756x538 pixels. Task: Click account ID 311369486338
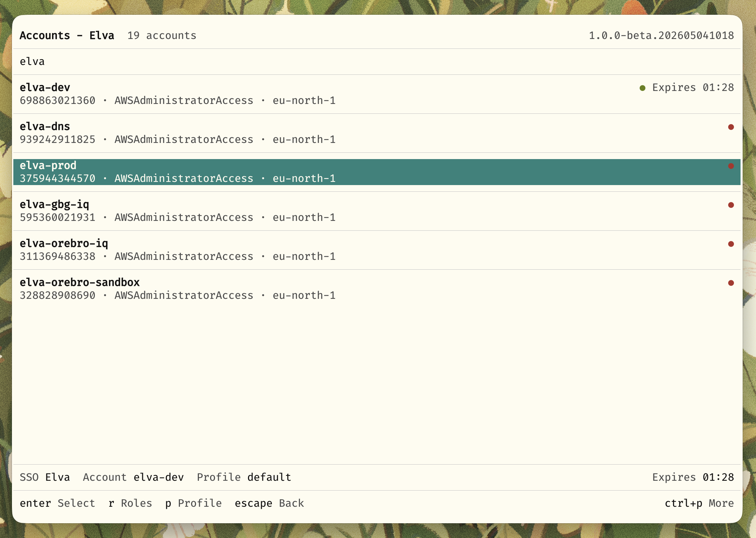(58, 256)
